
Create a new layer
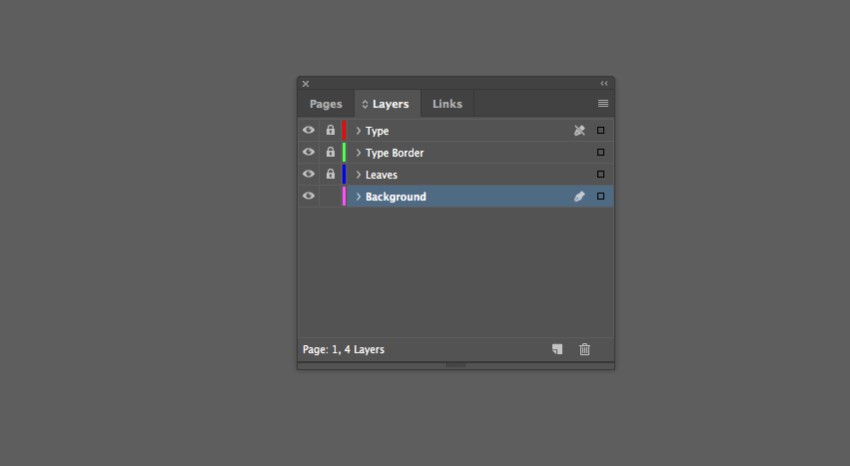coord(557,349)
